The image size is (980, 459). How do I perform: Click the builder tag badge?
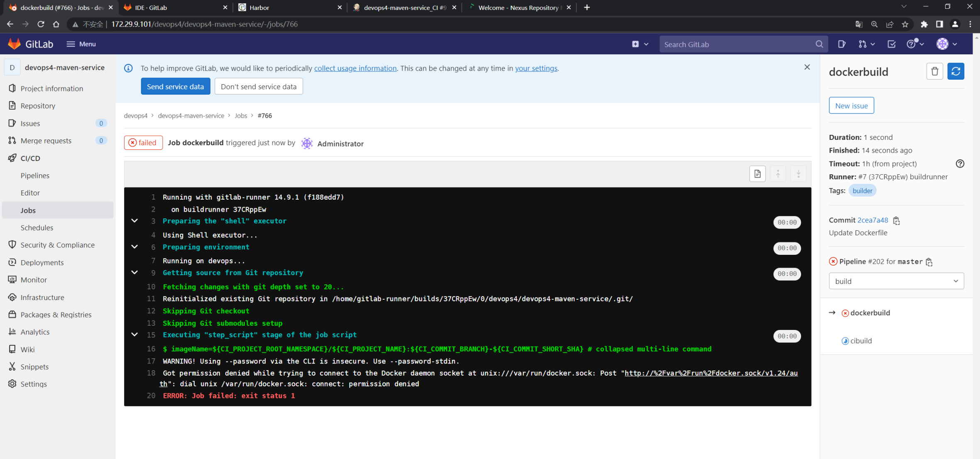(x=862, y=190)
